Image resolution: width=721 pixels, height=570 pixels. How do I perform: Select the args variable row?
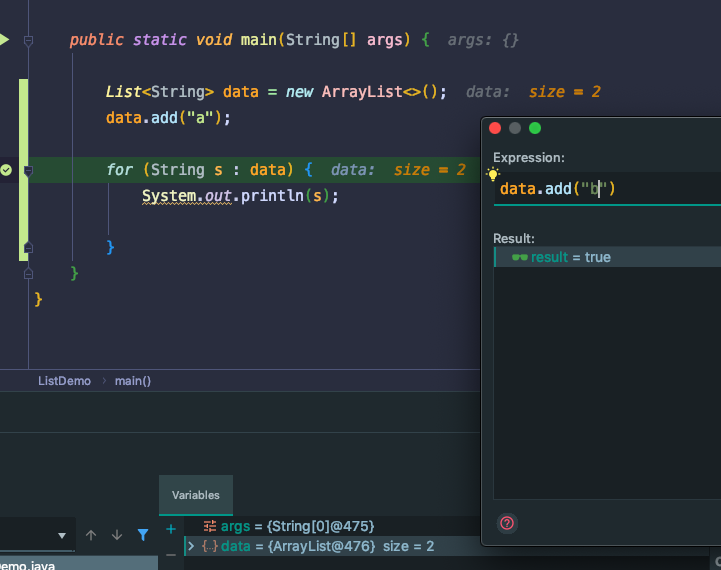click(x=332, y=526)
